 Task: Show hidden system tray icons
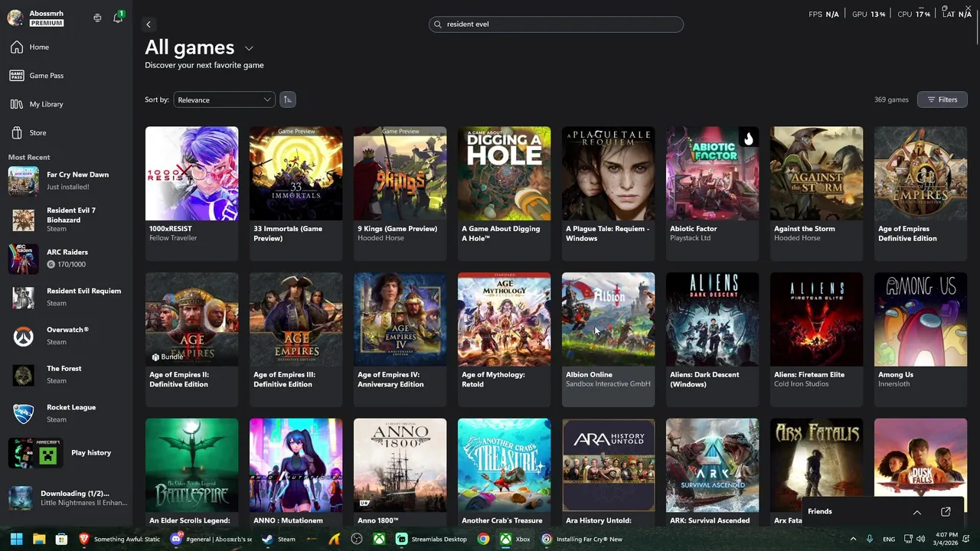pos(853,540)
